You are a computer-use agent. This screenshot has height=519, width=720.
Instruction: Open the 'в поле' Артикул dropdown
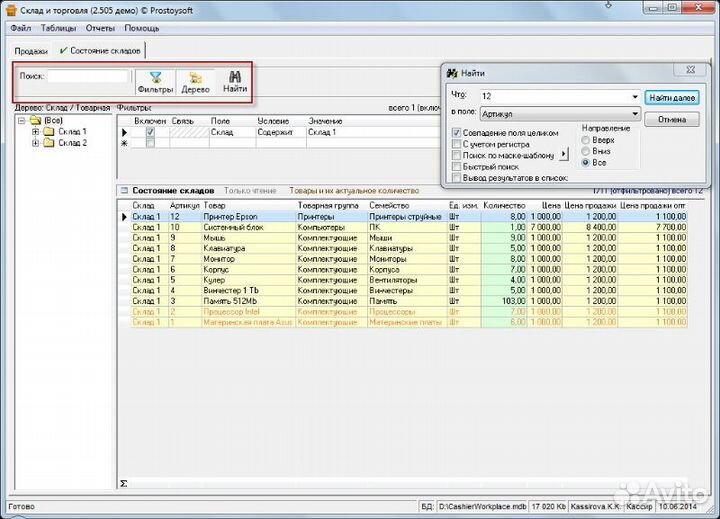(x=634, y=114)
